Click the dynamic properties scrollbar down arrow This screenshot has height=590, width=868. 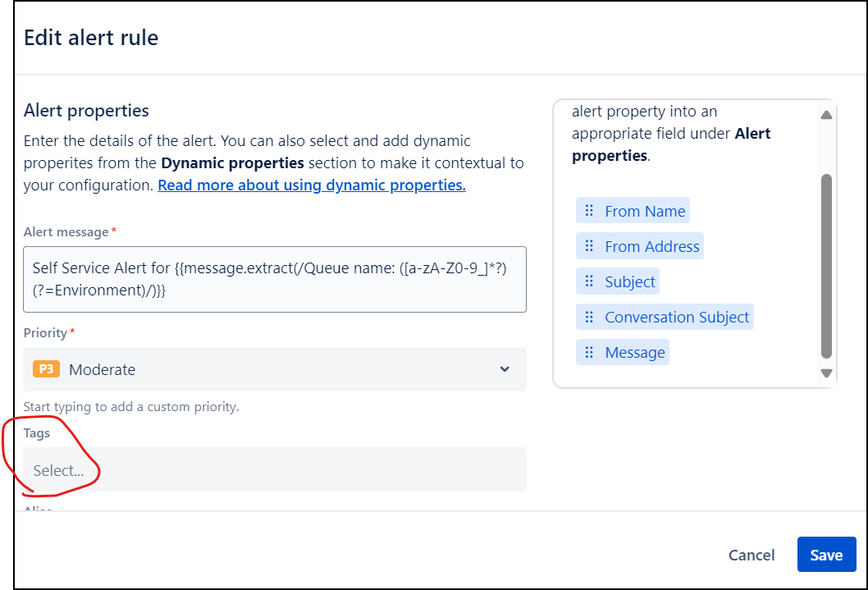pyautogui.click(x=826, y=373)
